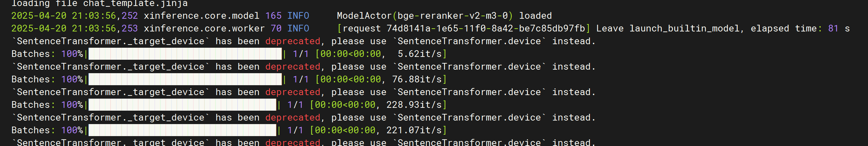Viewport: 868px width, 146px height.
Task: Click the progress bar showing 5.62it/s
Action: tap(185, 54)
